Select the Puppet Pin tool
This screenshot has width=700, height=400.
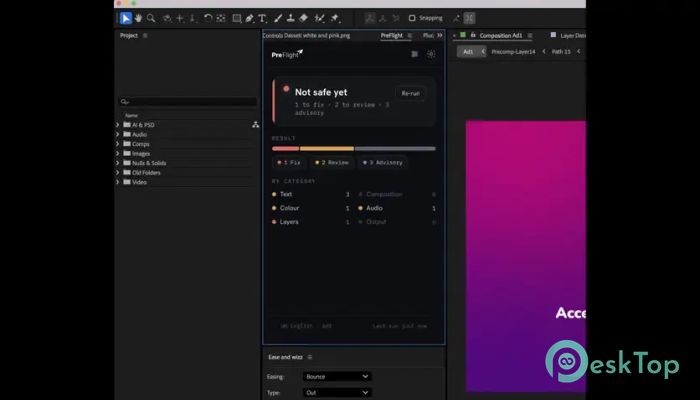[x=335, y=18]
